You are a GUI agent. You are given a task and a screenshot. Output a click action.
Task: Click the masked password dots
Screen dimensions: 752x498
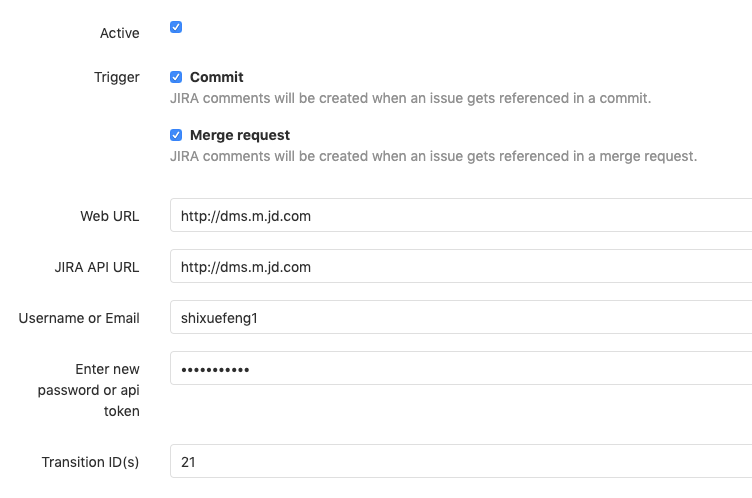click(215, 370)
